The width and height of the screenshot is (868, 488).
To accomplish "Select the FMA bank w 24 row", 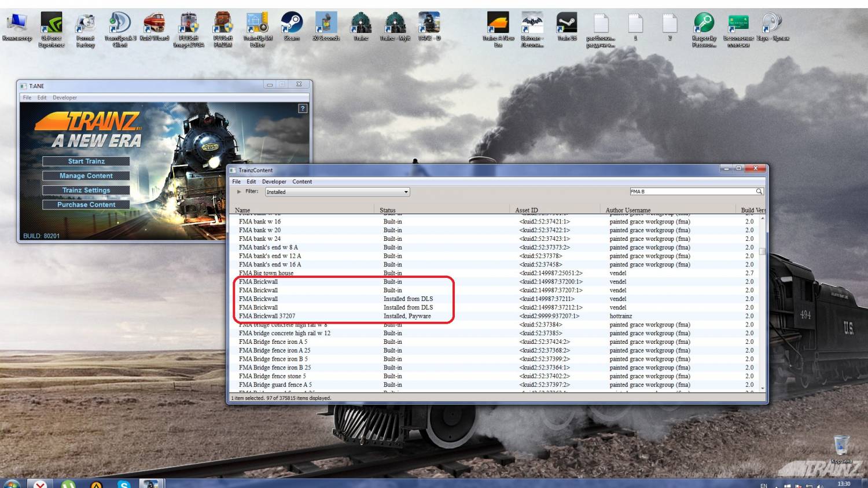I will [x=494, y=239].
